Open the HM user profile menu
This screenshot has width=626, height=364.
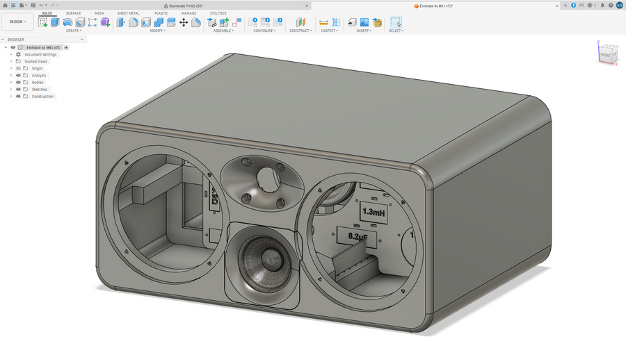click(619, 6)
